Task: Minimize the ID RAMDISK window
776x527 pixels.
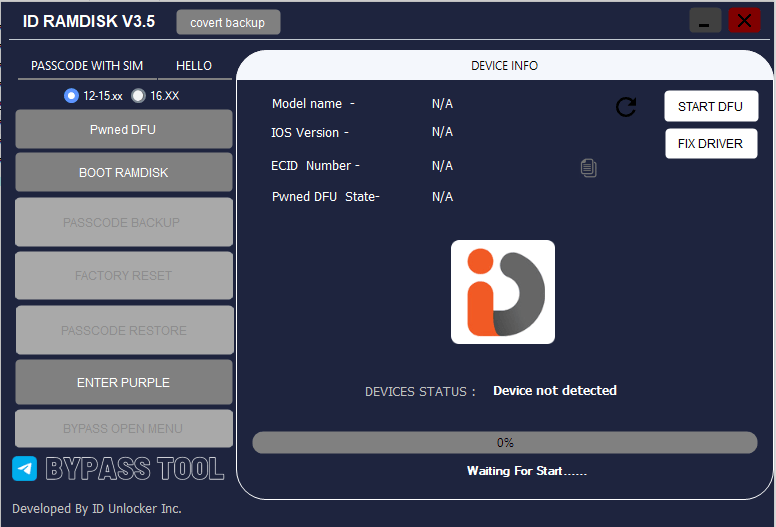Action: 705,21
